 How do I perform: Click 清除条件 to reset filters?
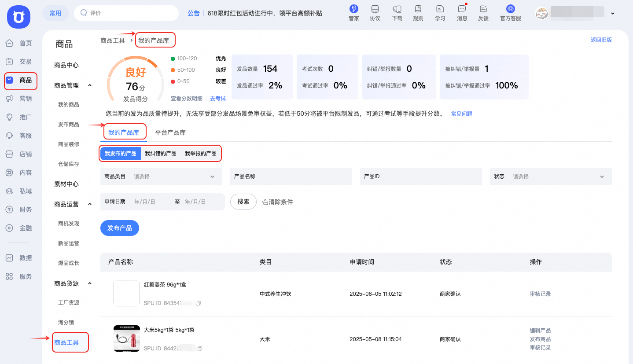(278, 202)
